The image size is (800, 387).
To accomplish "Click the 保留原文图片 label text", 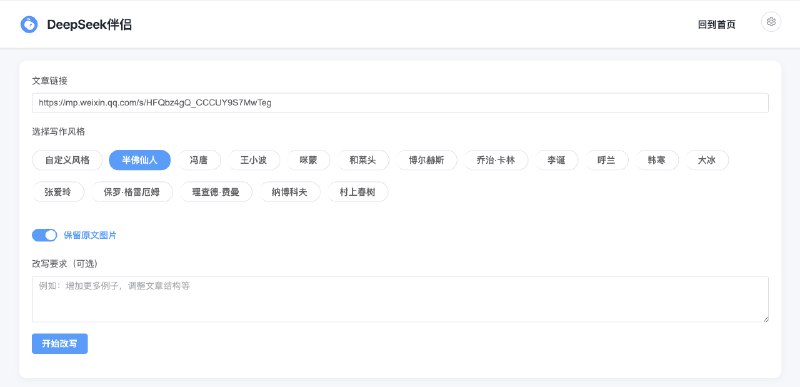I will pyautogui.click(x=90, y=236).
